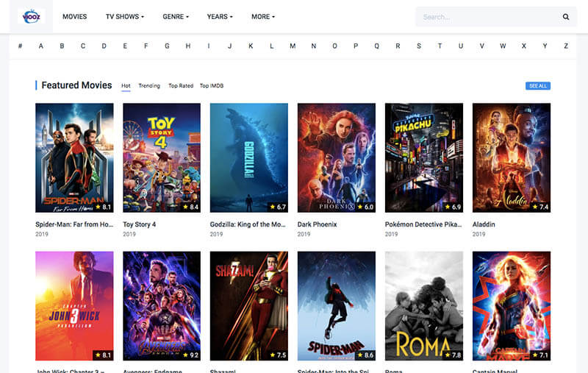Viewport: 588px width, 373px height.
Task: Filter titles by letter P
Action: tap(356, 46)
